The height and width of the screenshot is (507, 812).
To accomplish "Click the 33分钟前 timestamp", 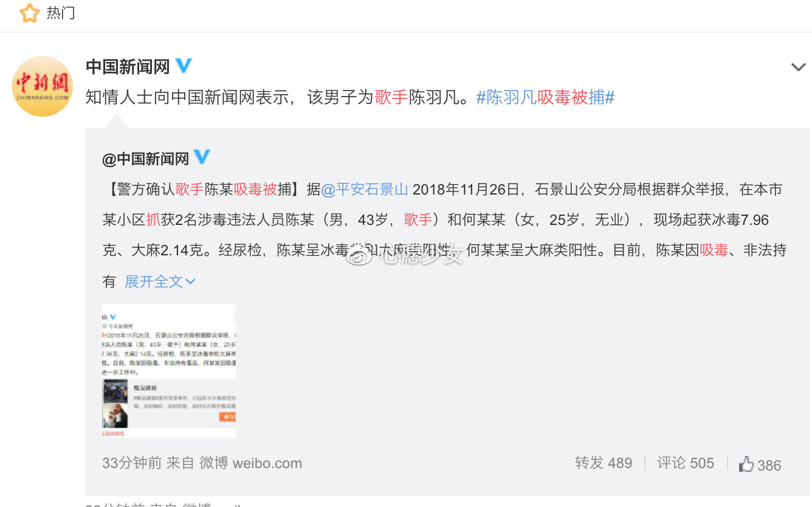I will tap(132, 463).
